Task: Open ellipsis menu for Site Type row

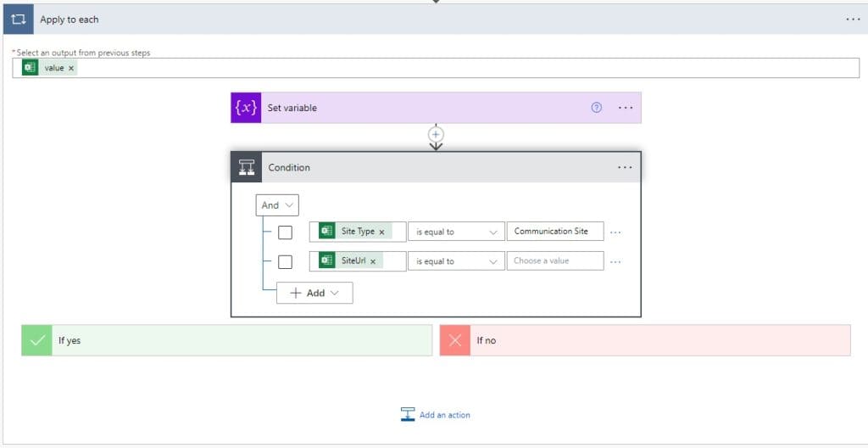Action: coord(615,232)
